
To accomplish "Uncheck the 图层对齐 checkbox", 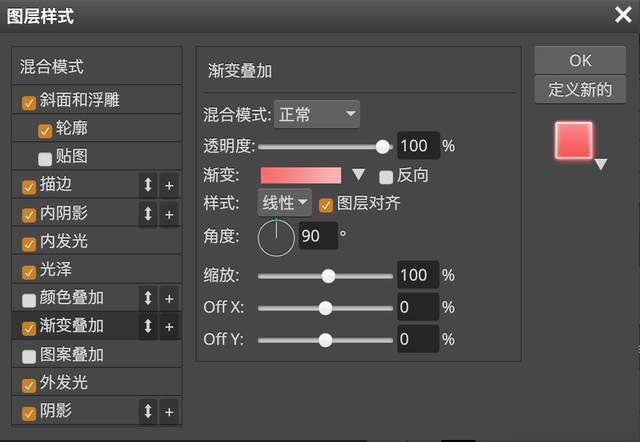I will tap(326, 204).
